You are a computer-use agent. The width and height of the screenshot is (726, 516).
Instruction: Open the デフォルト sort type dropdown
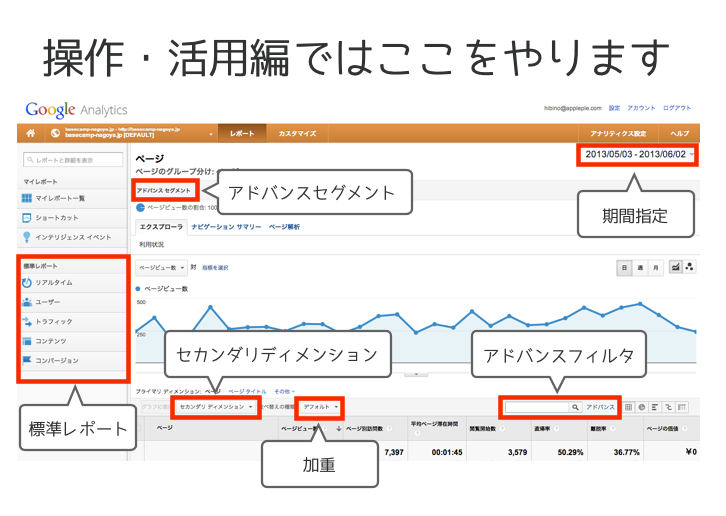click(x=320, y=407)
